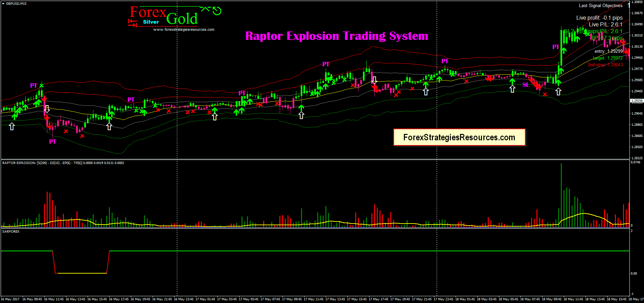The width and height of the screenshot is (644, 303).
Task: Click the 16 May 23:45 time label
Action: point(184,299)
